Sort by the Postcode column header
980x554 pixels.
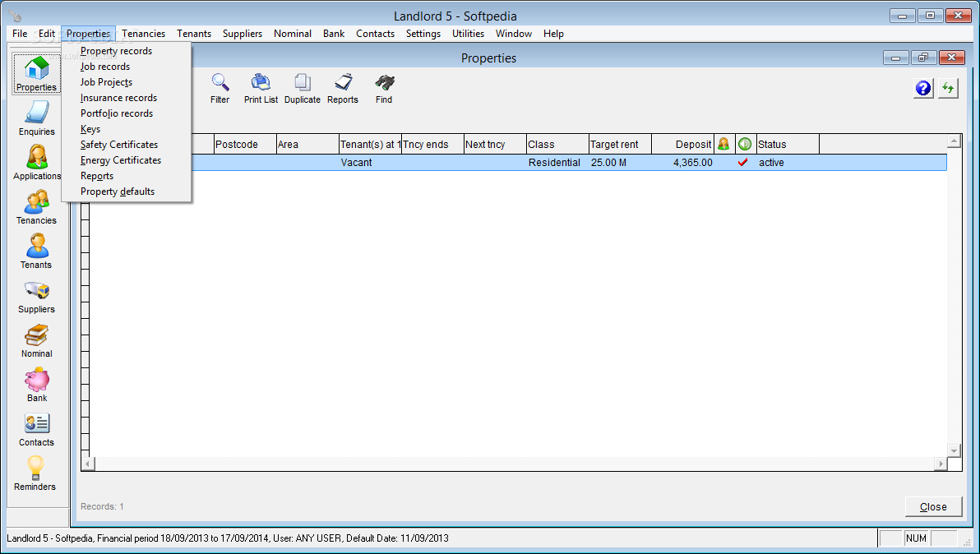pyautogui.click(x=245, y=145)
